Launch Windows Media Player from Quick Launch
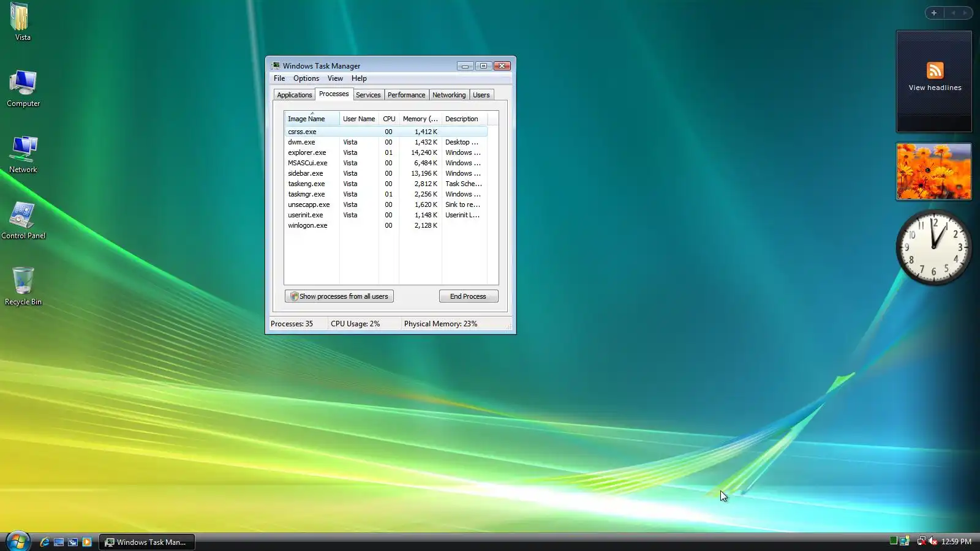 tap(87, 542)
